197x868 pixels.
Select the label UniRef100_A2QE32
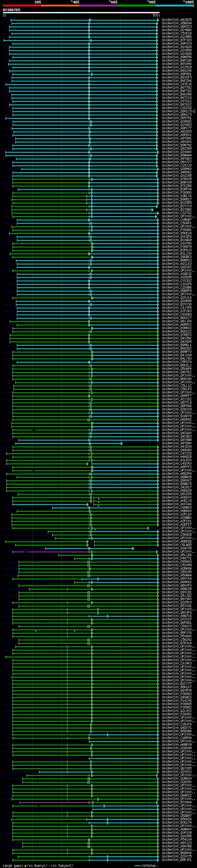(x=177, y=274)
